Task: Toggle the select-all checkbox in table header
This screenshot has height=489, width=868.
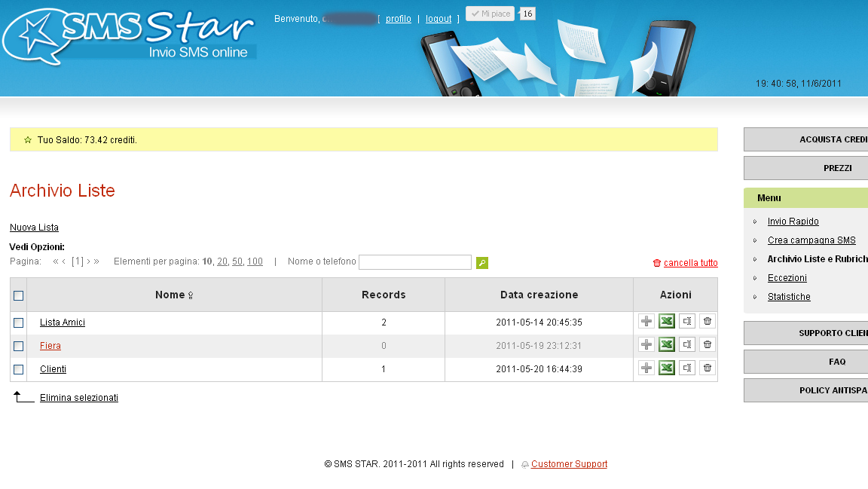Action: point(19,295)
